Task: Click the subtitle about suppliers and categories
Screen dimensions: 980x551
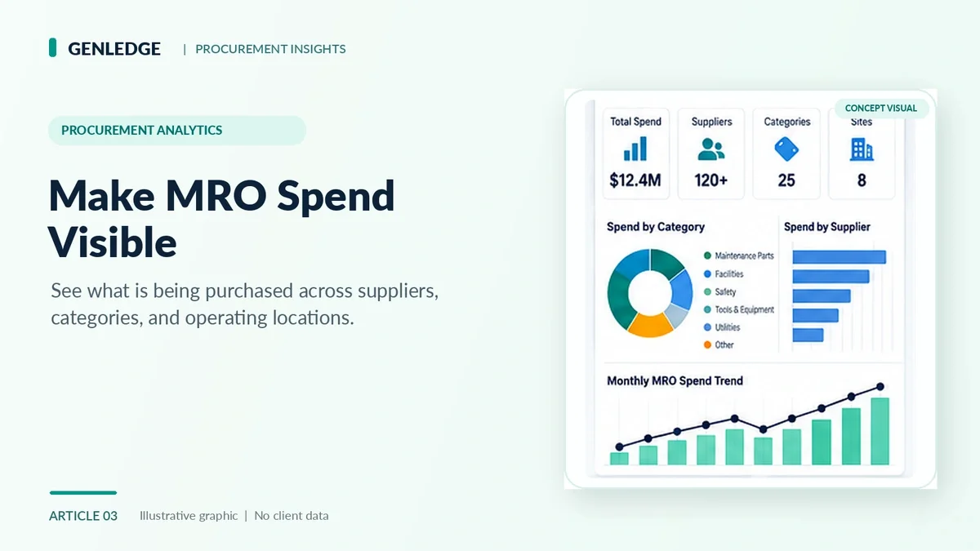Action: tap(245, 304)
